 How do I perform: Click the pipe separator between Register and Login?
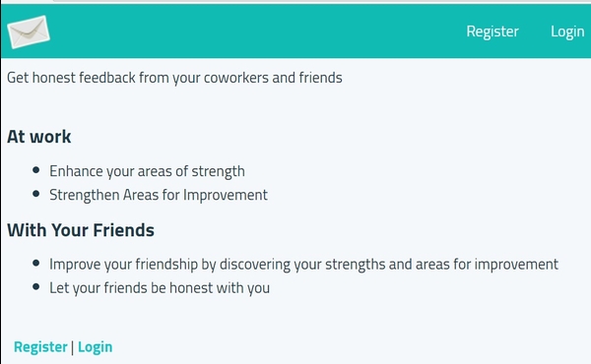click(x=72, y=347)
